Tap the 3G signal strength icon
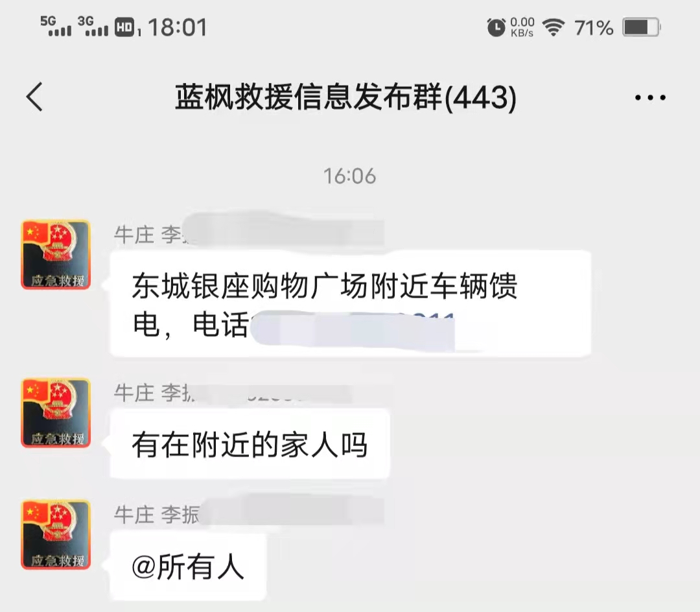Screen dimensions: 700x612 click(x=93, y=26)
